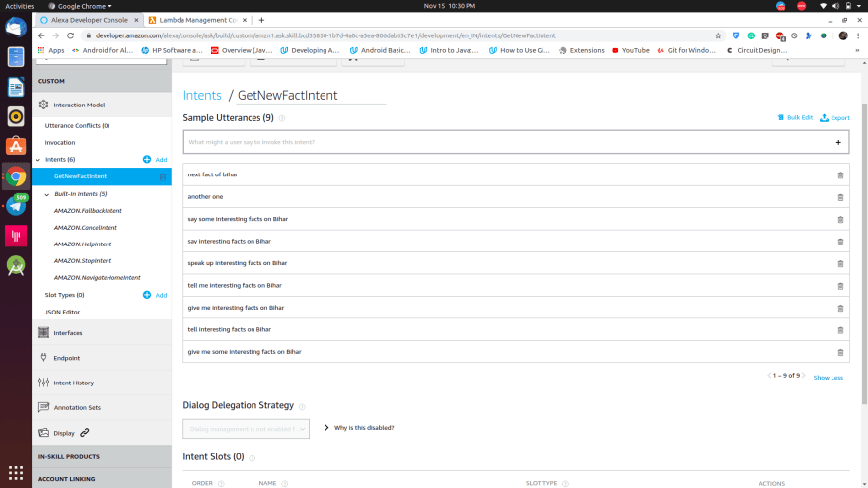Image resolution: width=868 pixels, height=488 pixels.
Task: Click Bulk Edit button
Action: pyautogui.click(x=795, y=118)
